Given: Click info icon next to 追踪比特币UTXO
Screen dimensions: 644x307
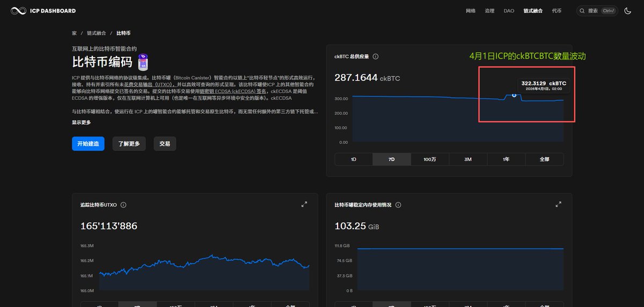Looking at the screenshot, I should (123, 205).
